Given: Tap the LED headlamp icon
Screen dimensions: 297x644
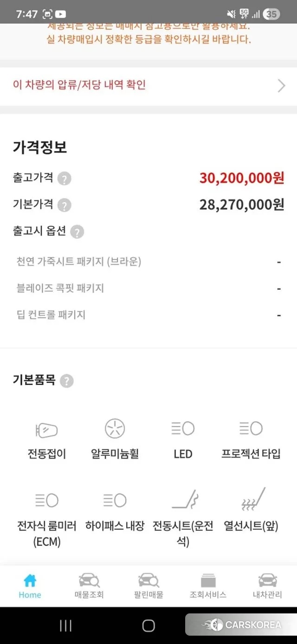Looking at the screenshot, I should [183, 429].
